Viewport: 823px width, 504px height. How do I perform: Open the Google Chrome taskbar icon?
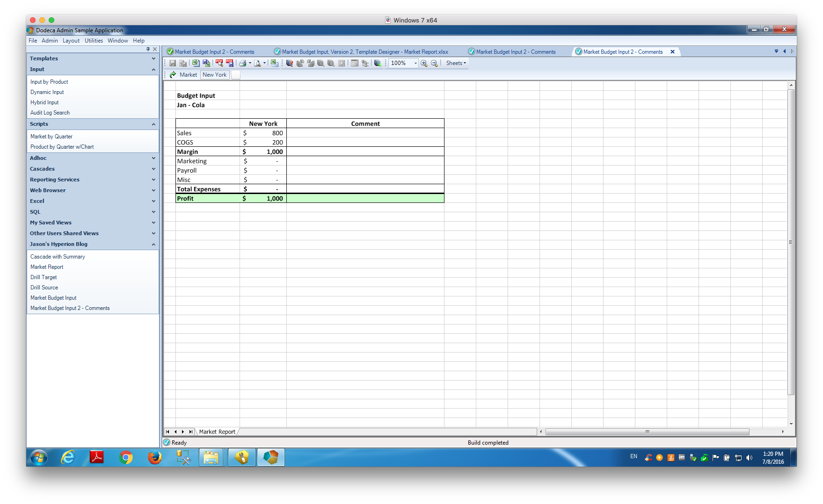125,457
